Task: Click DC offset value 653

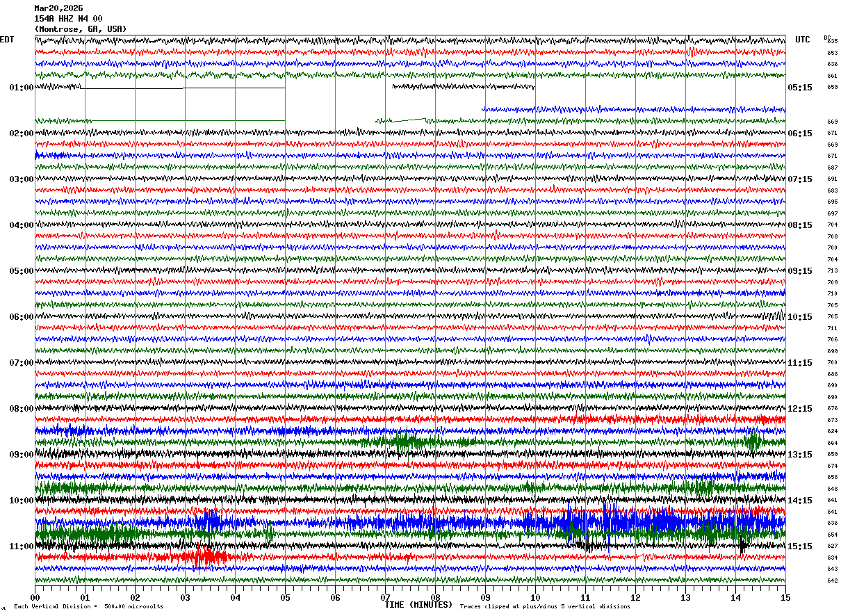Action: 832,53
